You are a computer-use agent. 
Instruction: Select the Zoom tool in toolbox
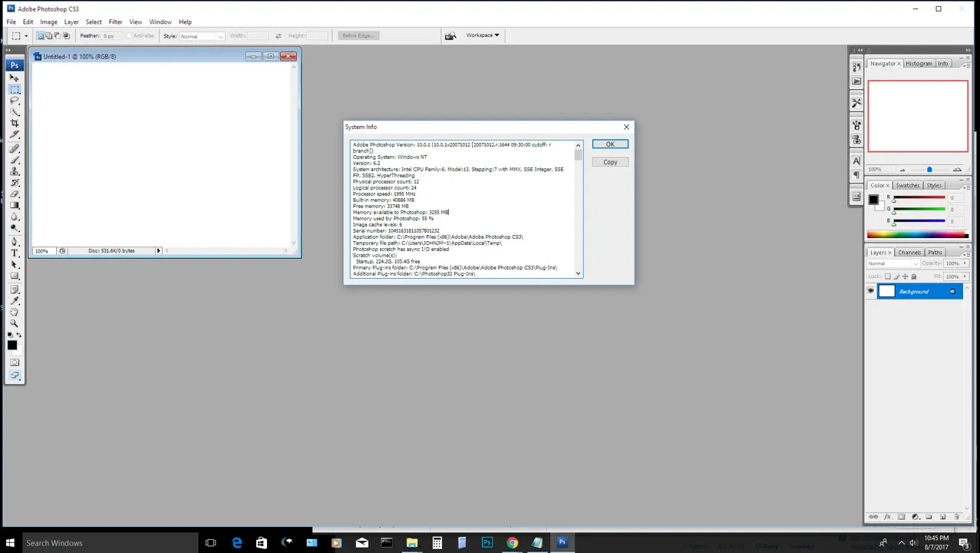click(14, 323)
